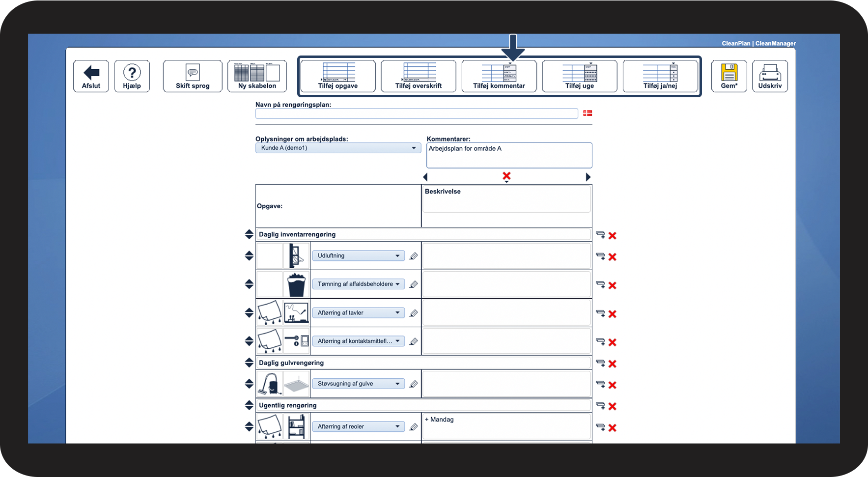Click the Skift sprog speech bubble button
Screen dimensions: 868x477
tap(193, 76)
